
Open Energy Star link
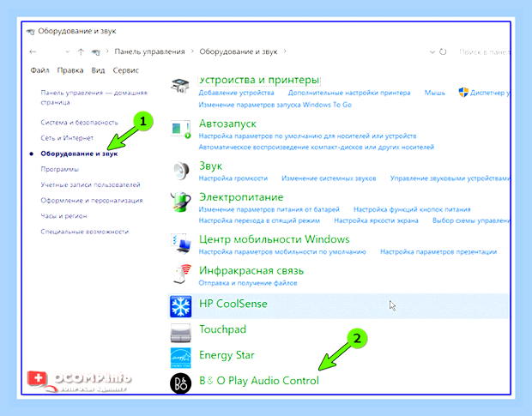click(x=227, y=355)
